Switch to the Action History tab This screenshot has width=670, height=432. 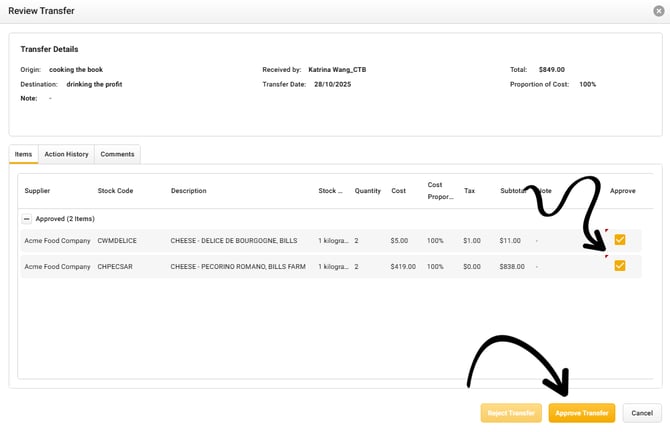coord(66,154)
